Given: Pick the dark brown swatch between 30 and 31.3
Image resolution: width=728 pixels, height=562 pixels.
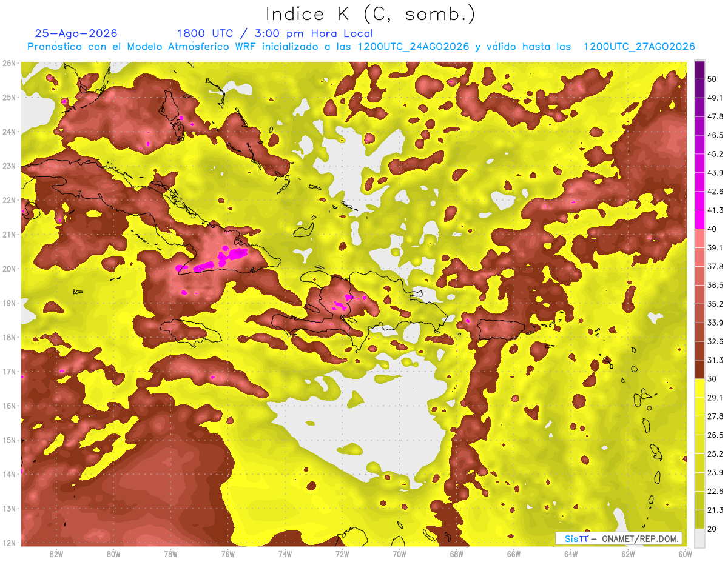Looking at the screenshot, I should point(699,369).
